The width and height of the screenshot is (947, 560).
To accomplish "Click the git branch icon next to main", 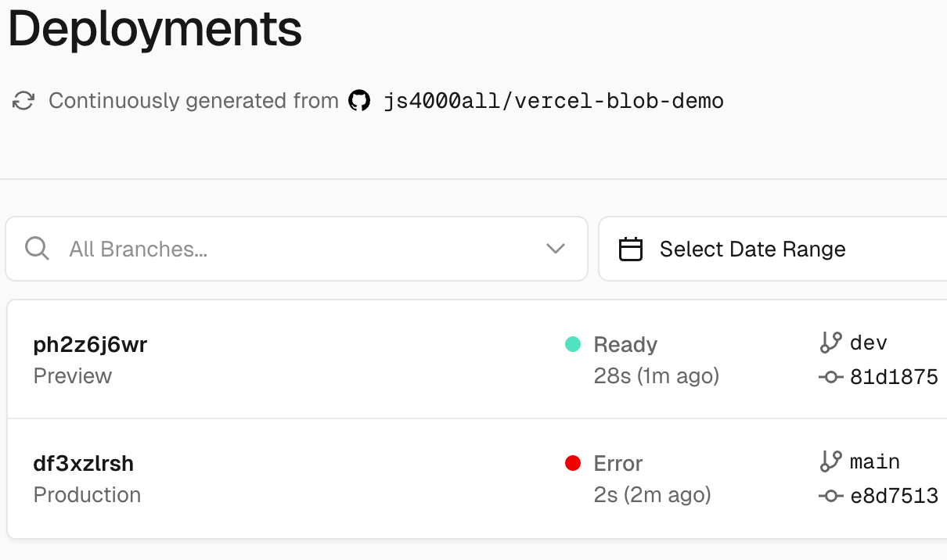I will pyautogui.click(x=830, y=461).
